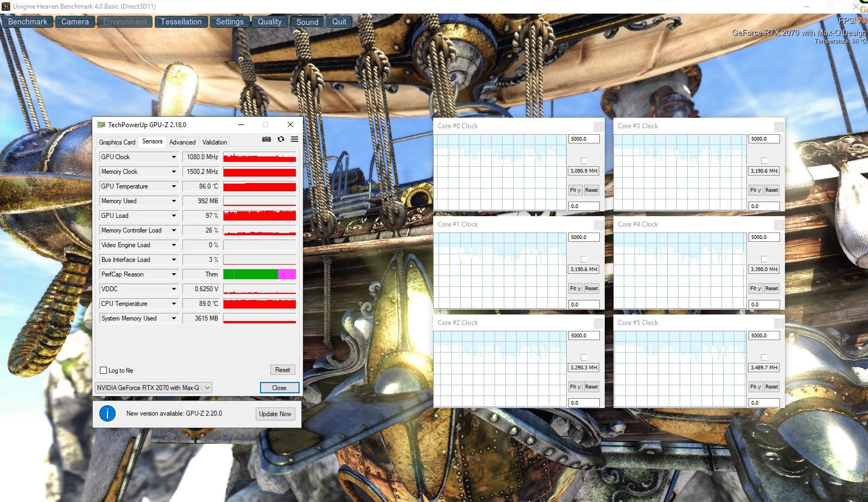Viewport: 868px width, 502px height.
Task: Click Fit y in Core #3 Clock window
Action: (756, 190)
